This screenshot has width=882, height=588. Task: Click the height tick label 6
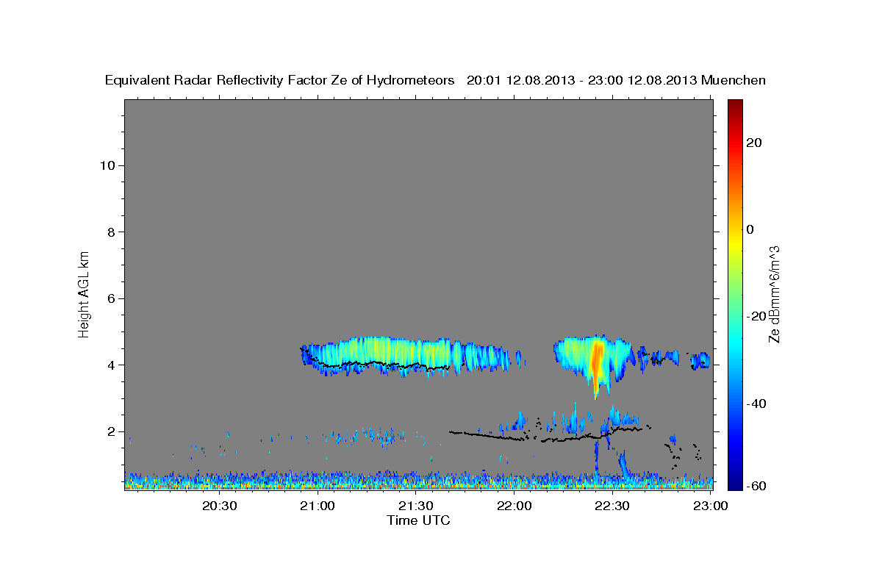click(x=112, y=298)
